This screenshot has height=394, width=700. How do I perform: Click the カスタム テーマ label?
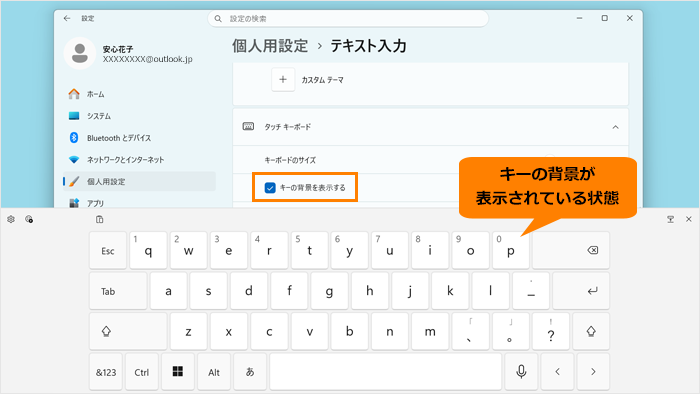tap(322, 80)
